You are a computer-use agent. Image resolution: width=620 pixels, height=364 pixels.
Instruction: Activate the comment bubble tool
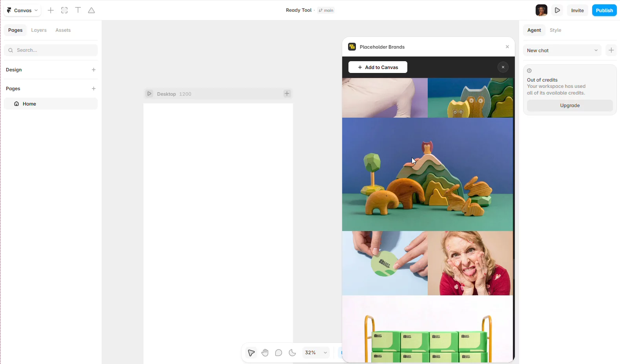[x=279, y=353]
